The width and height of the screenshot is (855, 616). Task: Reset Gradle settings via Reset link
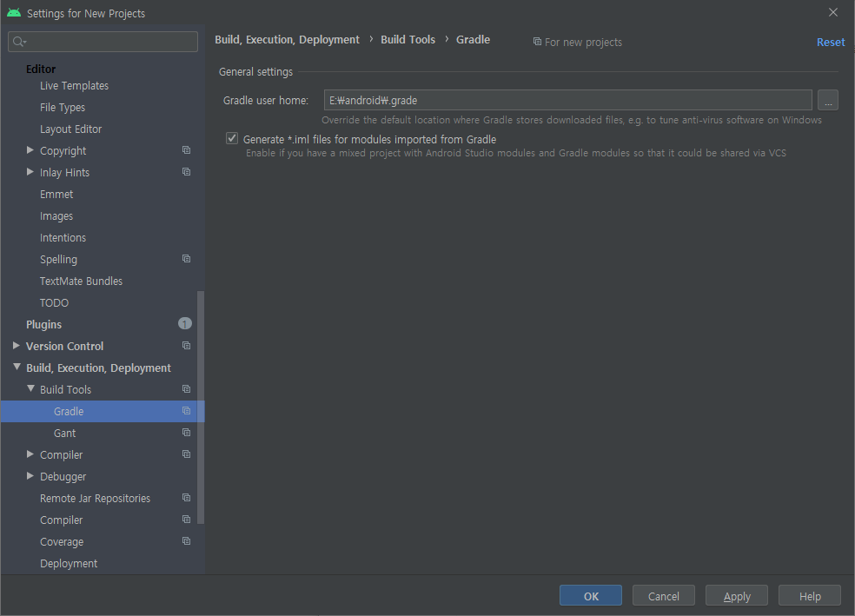coord(831,42)
